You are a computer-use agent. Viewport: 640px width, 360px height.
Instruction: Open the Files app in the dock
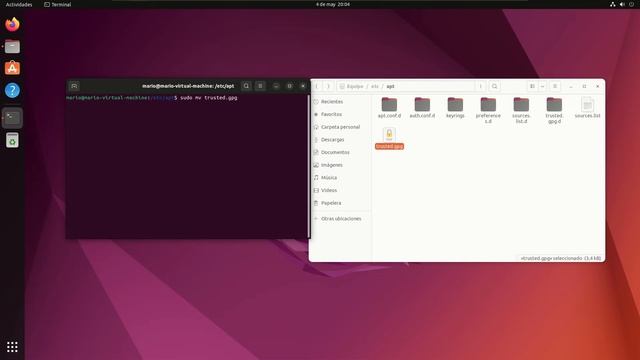(x=12, y=47)
